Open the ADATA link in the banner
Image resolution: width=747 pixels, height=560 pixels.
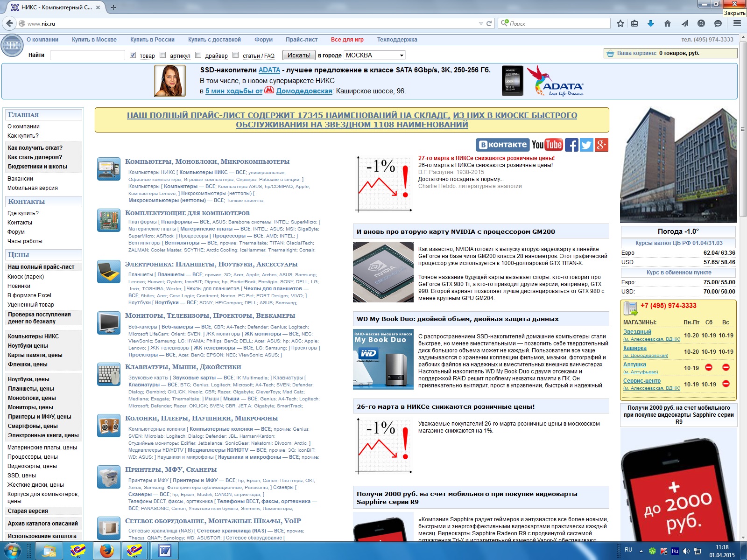click(269, 70)
